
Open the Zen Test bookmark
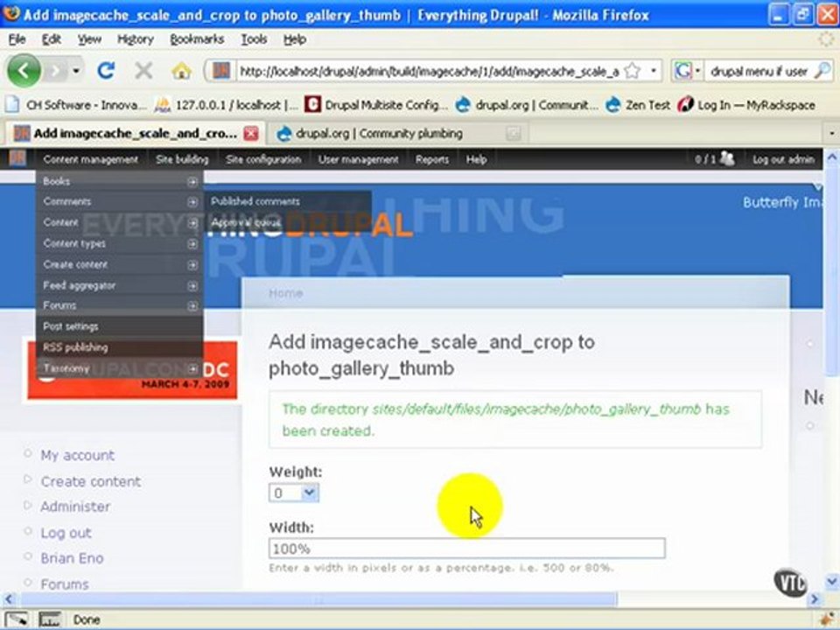pyautogui.click(x=638, y=105)
